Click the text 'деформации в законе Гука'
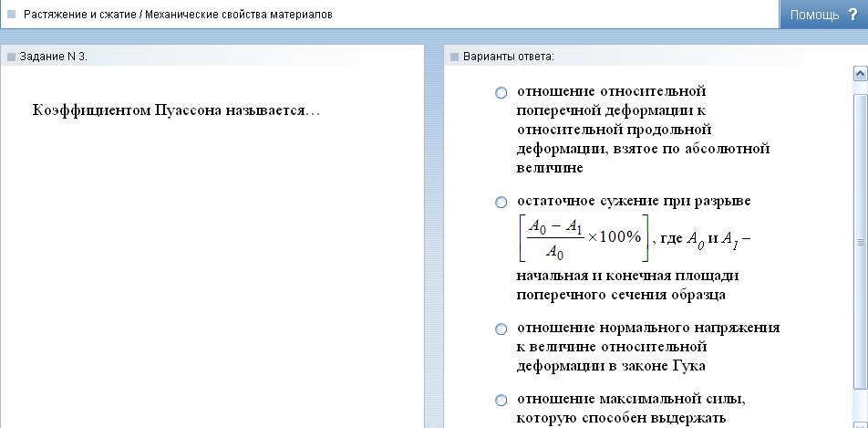This screenshot has width=868, height=428. [x=611, y=367]
